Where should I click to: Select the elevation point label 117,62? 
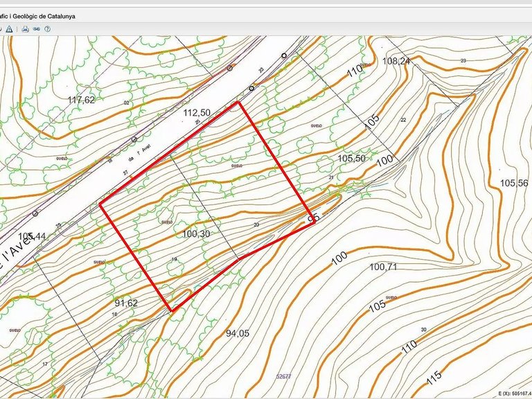coord(81,100)
